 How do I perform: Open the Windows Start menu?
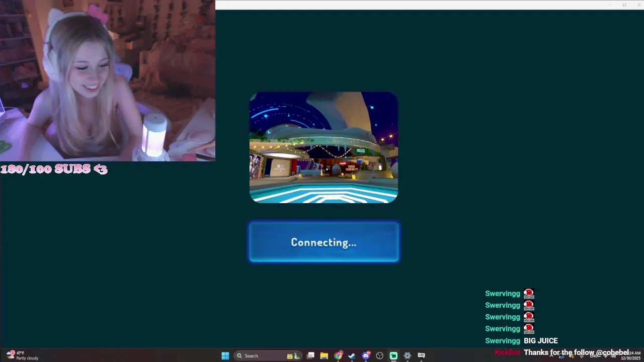pyautogui.click(x=225, y=356)
